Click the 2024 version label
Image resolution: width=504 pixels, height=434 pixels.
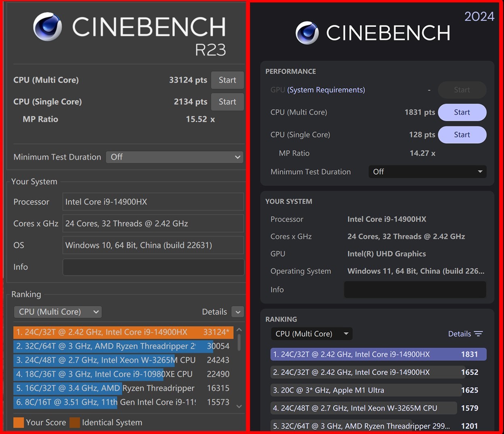pyautogui.click(x=479, y=17)
